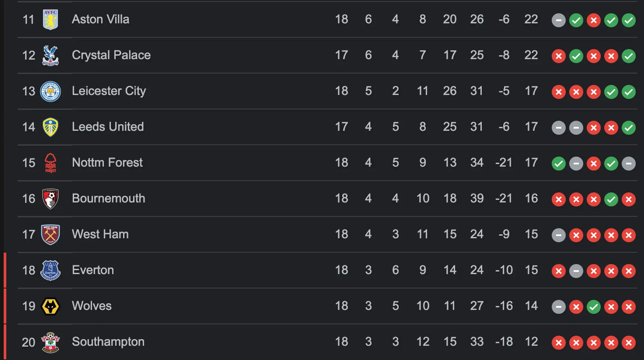Click the Wolves wolf-head logo
644x360 pixels.
tap(50, 306)
